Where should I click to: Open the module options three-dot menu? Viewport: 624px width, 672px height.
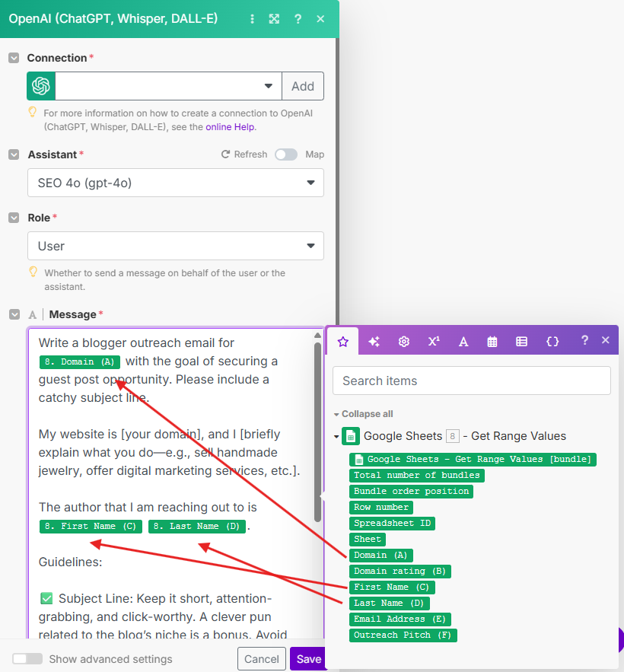252,19
